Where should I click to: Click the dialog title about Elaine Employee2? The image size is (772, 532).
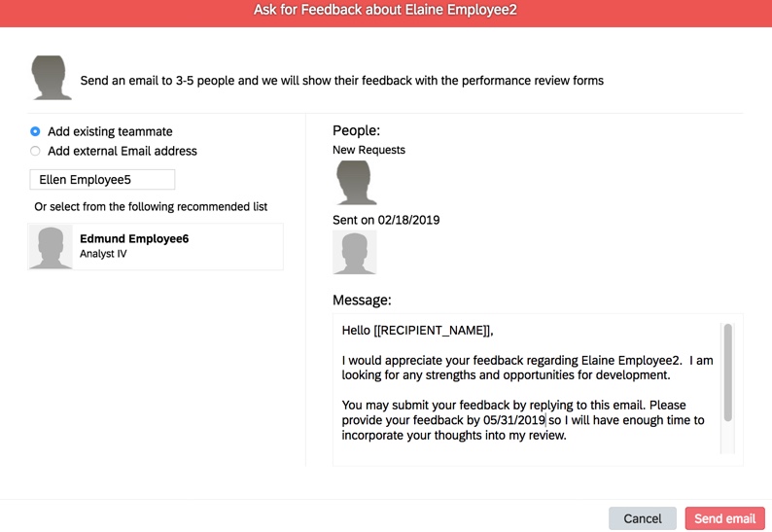(x=385, y=10)
